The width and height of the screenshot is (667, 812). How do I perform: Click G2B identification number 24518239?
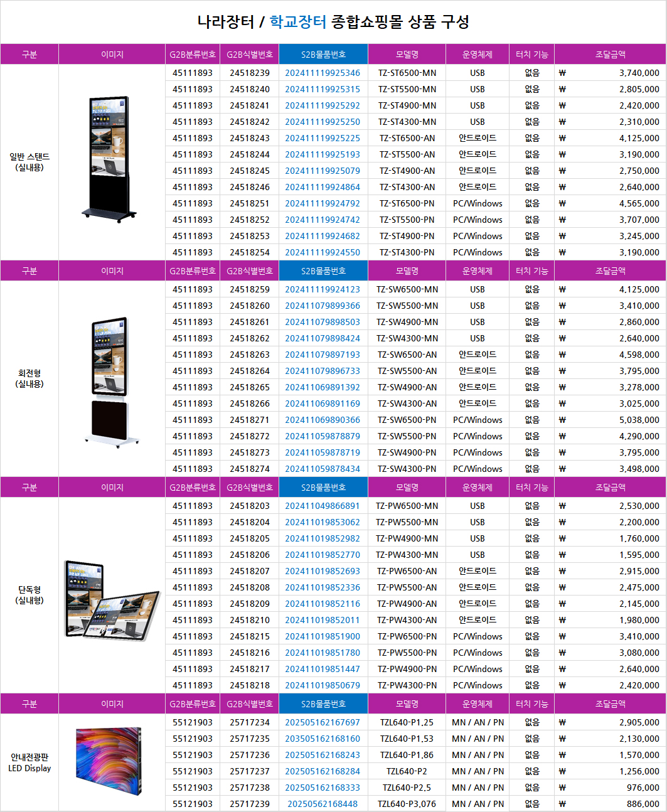click(x=250, y=73)
